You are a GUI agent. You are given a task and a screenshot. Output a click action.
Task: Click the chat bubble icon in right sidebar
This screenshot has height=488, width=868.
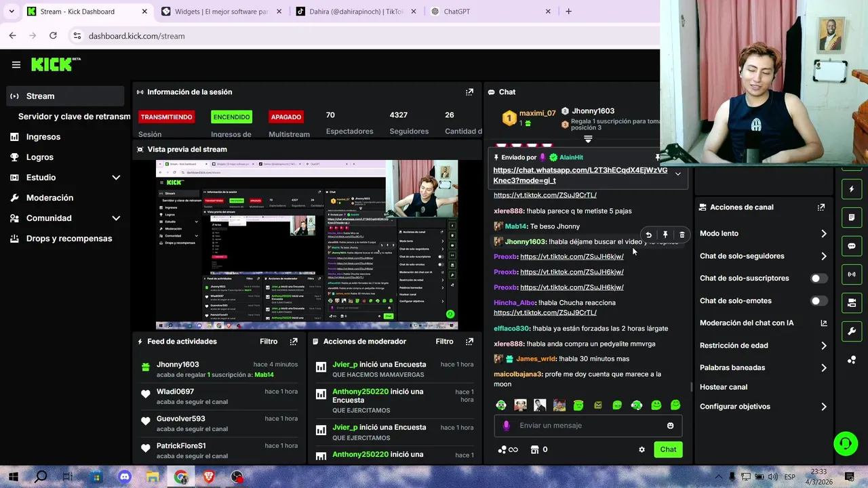(x=852, y=246)
